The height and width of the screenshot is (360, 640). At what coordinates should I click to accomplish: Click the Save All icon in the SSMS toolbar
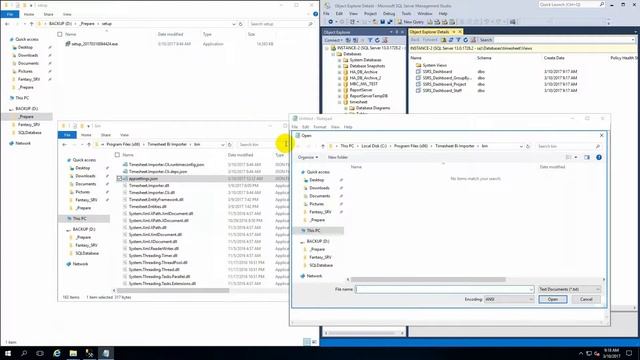[390, 22]
